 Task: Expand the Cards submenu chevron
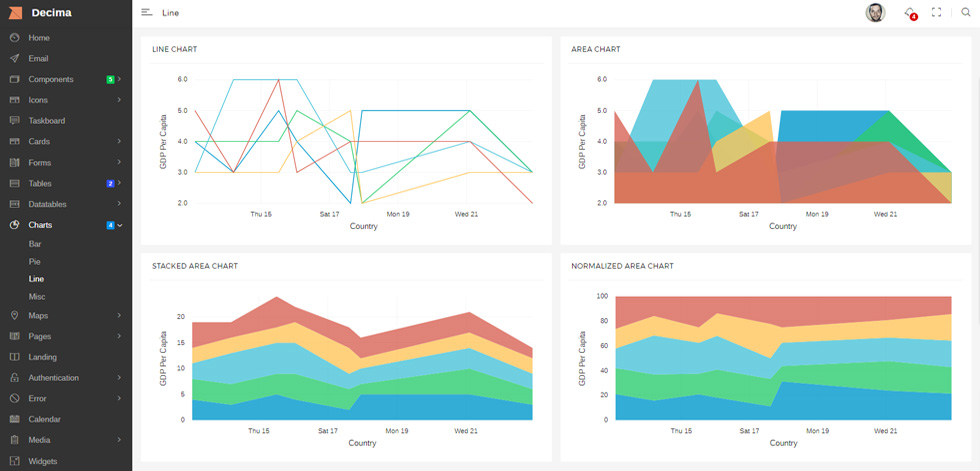[x=119, y=142]
